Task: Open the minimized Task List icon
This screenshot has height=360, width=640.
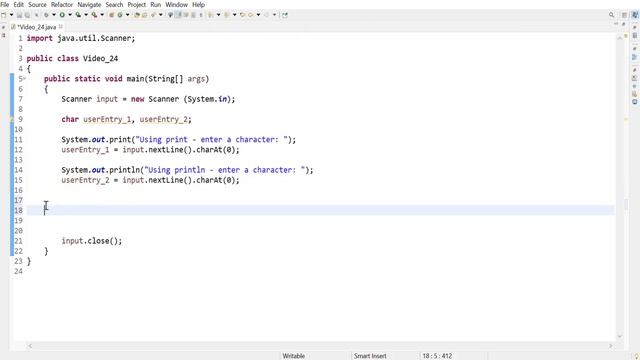Action: (635, 36)
